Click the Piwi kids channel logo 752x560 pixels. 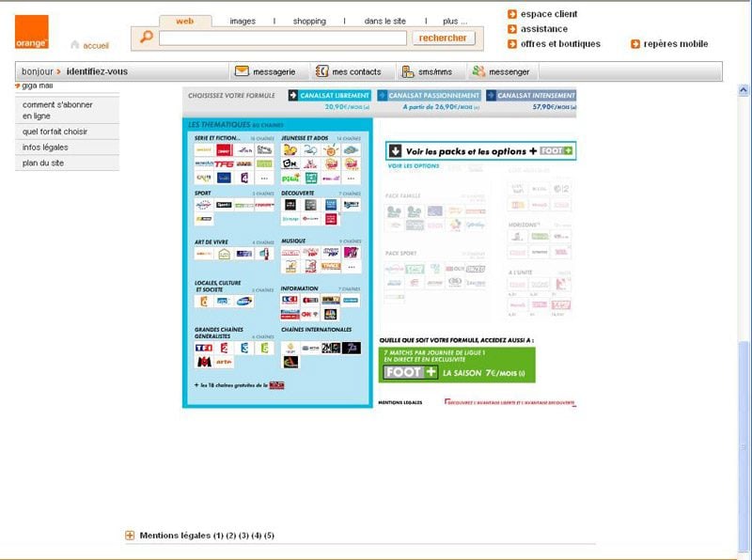coord(290,179)
